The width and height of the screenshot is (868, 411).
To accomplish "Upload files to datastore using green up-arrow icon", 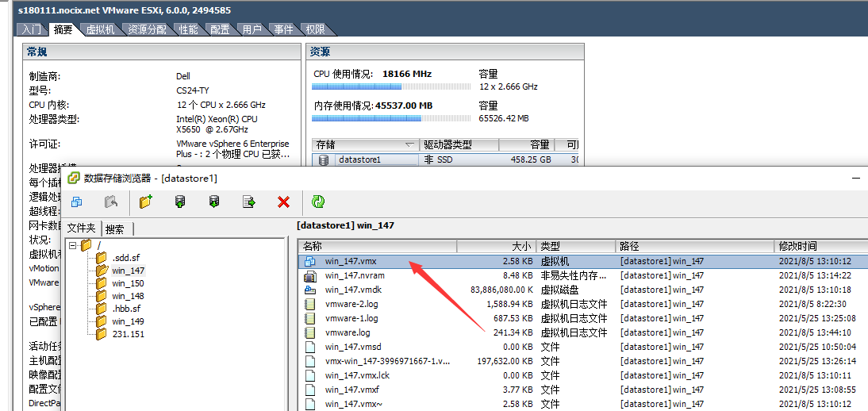I will [x=180, y=202].
